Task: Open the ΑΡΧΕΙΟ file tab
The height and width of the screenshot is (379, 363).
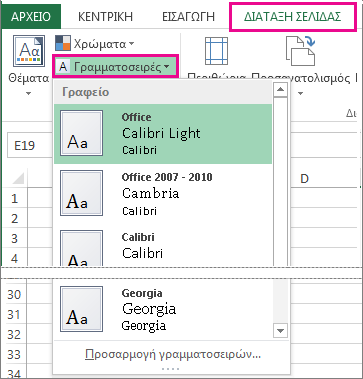Action: pyautogui.click(x=31, y=16)
